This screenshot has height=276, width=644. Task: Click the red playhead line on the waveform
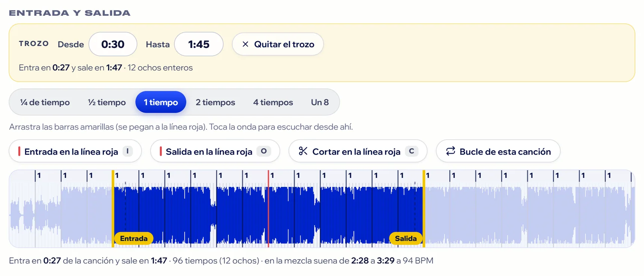pos(268,209)
